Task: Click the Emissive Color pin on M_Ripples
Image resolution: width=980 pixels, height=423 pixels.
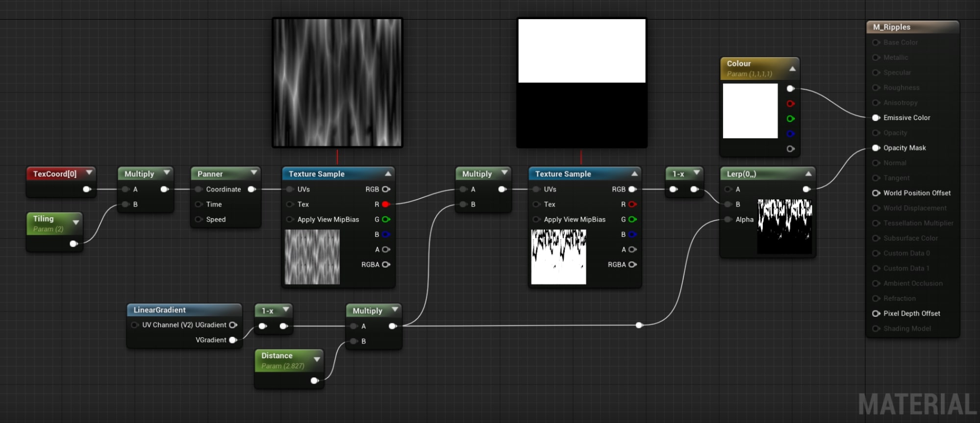Action: 876,118
